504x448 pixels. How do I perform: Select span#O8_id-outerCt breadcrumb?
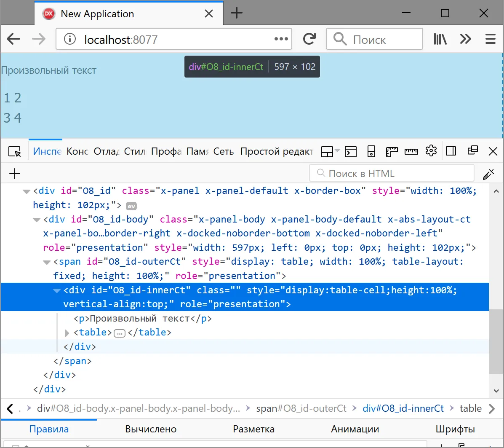(x=301, y=408)
